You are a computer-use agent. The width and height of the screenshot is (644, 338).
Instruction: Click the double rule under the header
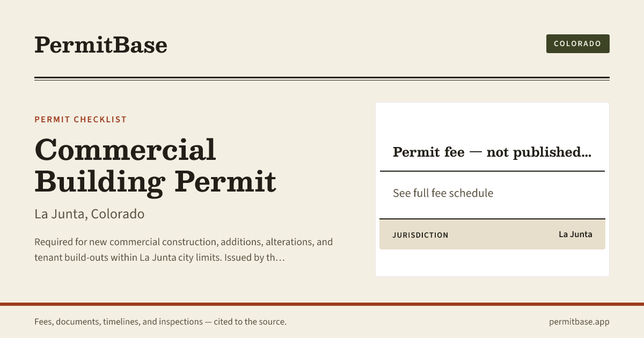322,79
